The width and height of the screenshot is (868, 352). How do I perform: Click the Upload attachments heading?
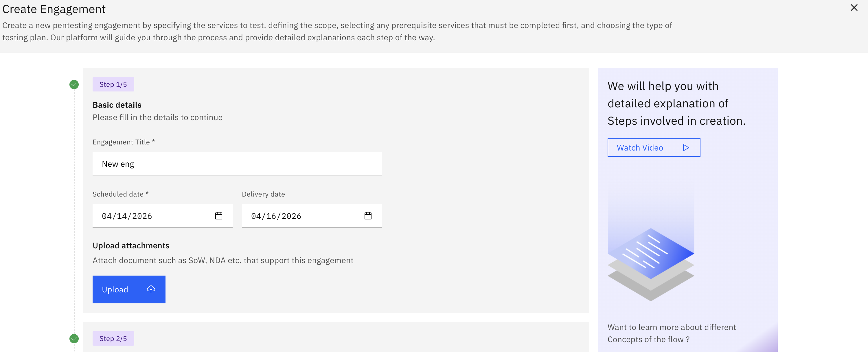click(131, 245)
